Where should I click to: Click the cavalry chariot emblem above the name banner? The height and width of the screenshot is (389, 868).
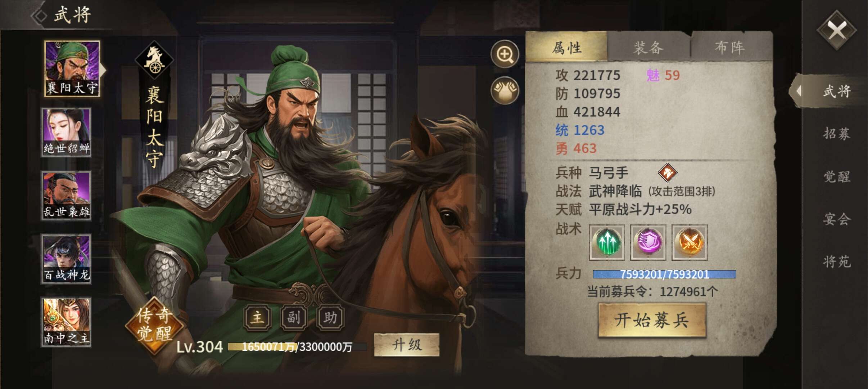[154, 60]
